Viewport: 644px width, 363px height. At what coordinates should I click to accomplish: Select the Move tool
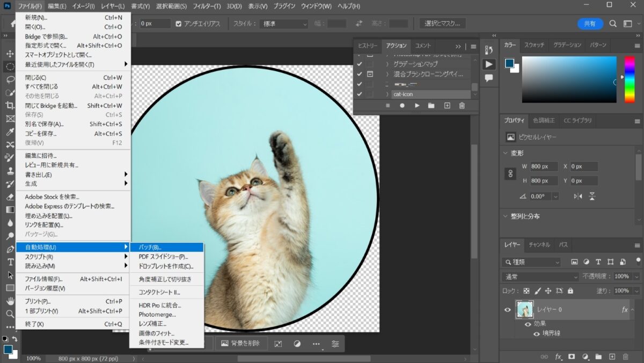point(9,54)
